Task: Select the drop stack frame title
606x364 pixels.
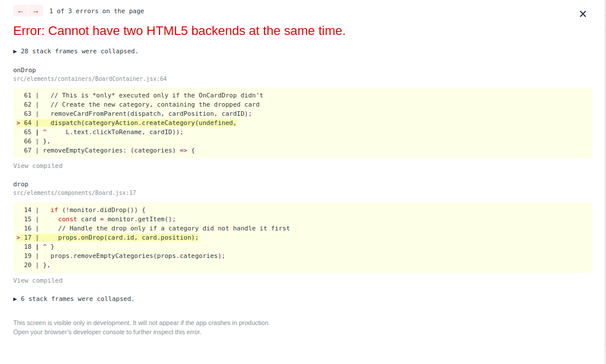Action: pyautogui.click(x=20, y=184)
